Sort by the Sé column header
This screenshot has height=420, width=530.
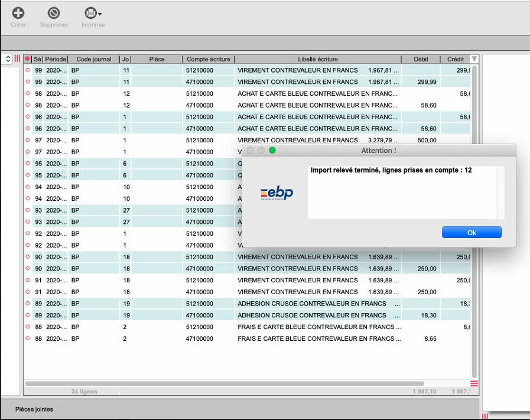tap(37, 59)
